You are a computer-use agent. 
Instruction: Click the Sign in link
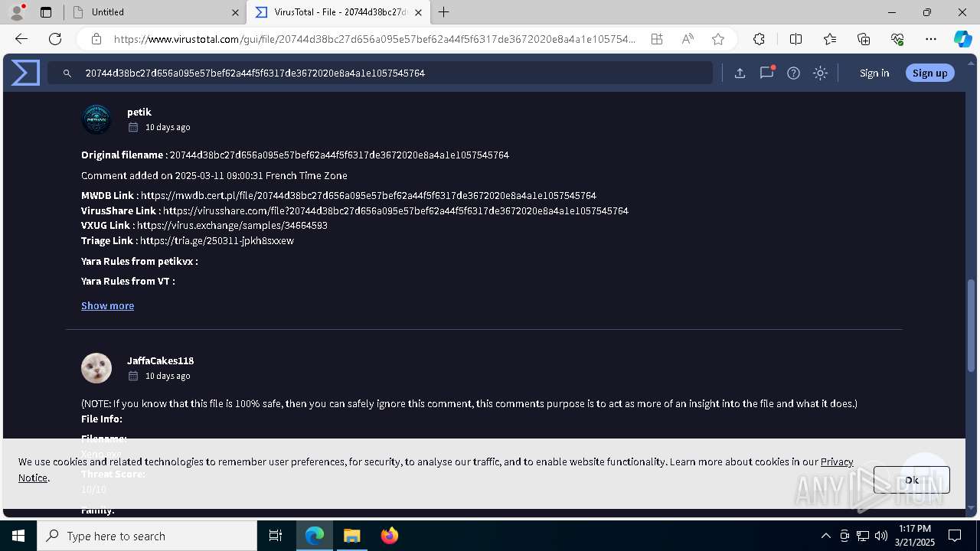pos(874,73)
